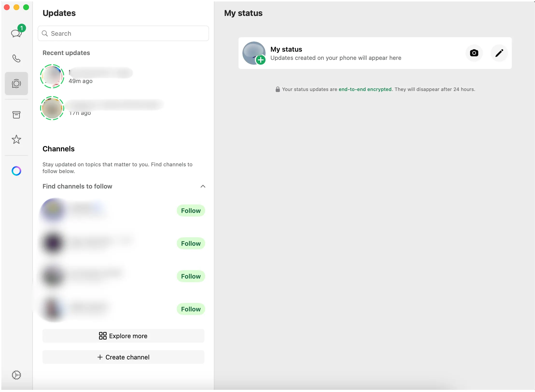Open the Calls panel
Viewport: 535px width, 392px height.
16,58
